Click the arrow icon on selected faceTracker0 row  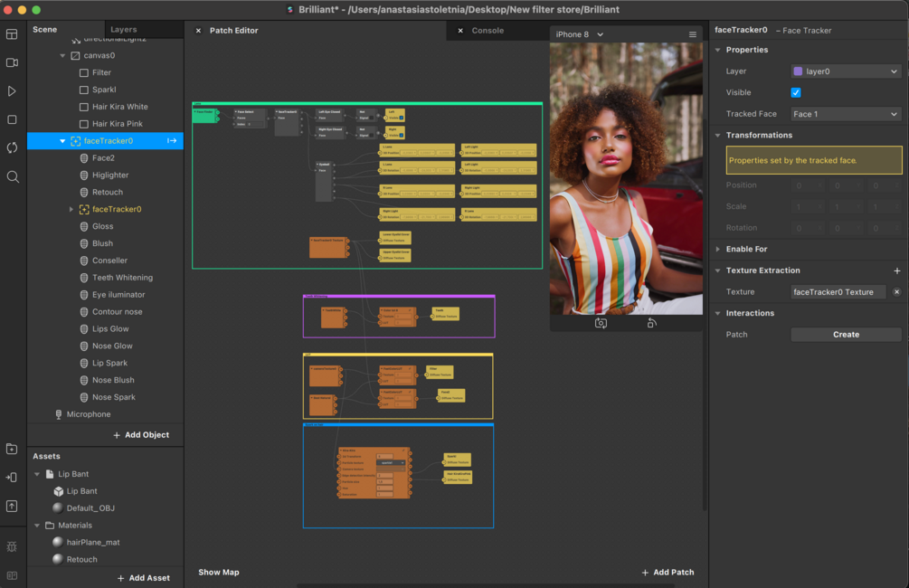pos(172,141)
